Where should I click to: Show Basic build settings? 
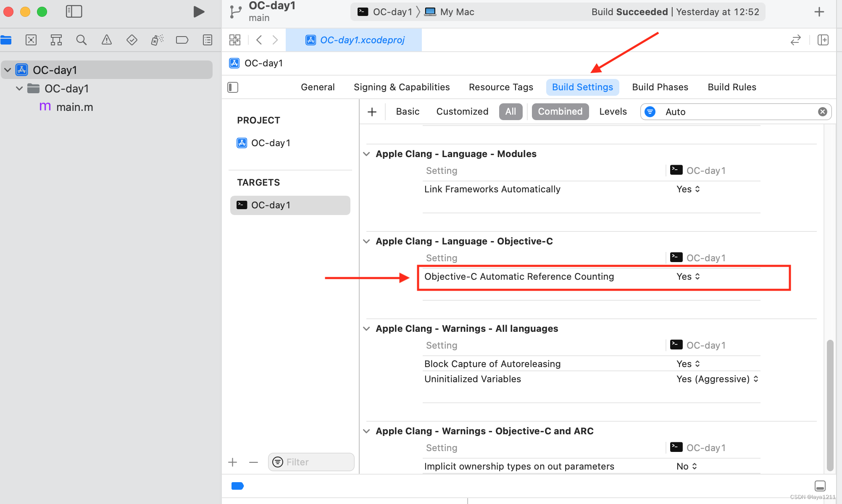pyautogui.click(x=408, y=112)
